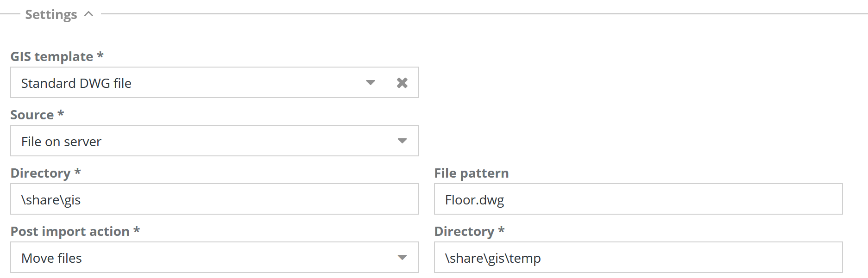Open the Post import action dropdown arrow
The image size is (868, 278).
pos(402,258)
